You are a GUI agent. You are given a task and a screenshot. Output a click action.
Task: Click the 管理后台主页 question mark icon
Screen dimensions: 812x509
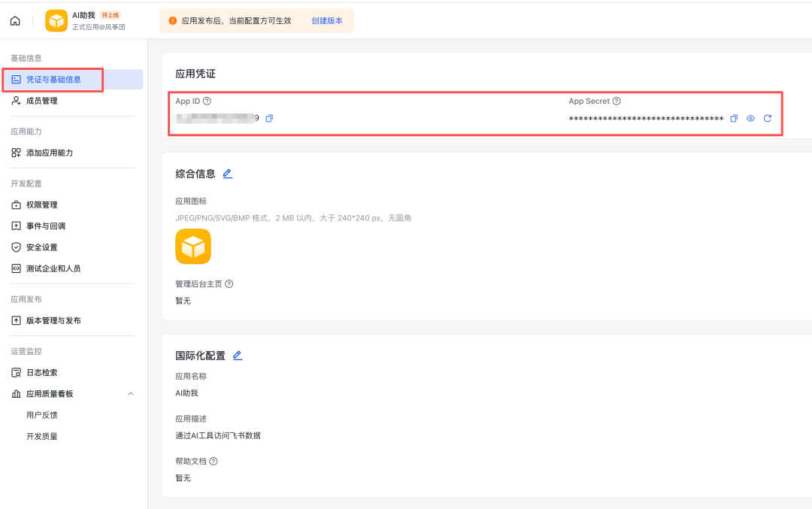(x=228, y=283)
